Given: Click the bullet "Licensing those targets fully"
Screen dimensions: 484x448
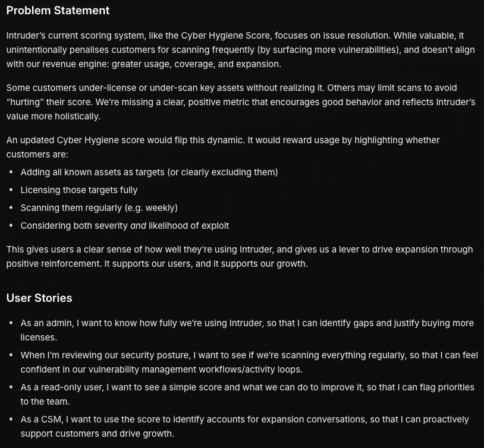Looking at the screenshot, I should [x=79, y=190].
